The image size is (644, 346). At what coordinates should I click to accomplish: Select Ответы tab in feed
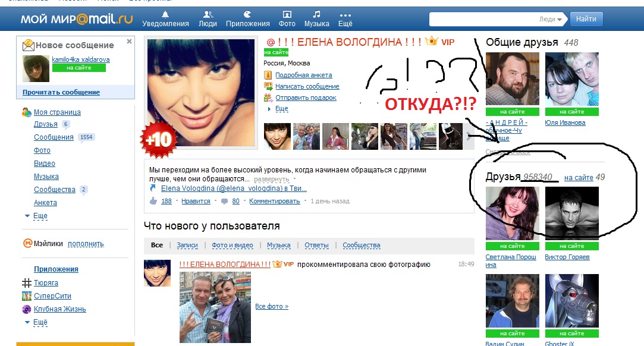click(x=317, y=245)
